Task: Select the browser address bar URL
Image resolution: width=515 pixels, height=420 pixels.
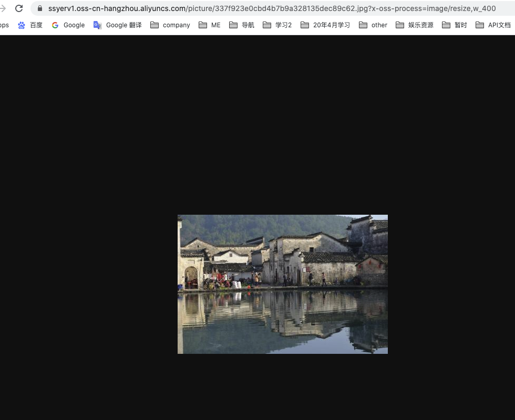Action: pos(210,8)
